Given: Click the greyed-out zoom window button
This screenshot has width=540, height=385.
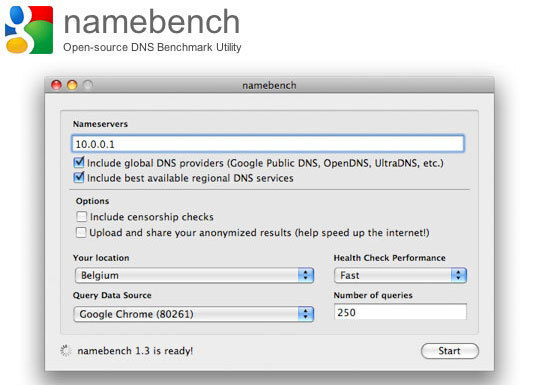Looking at the screenshot, I should [x=88, y=85].
